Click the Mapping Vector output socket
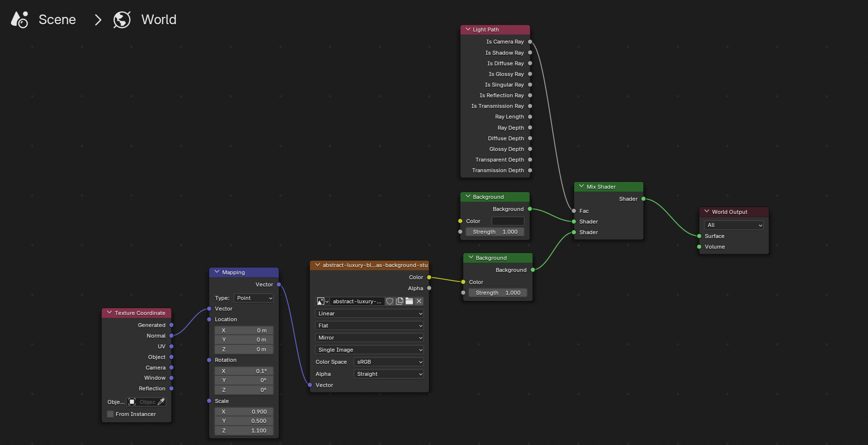 point(279,284)
